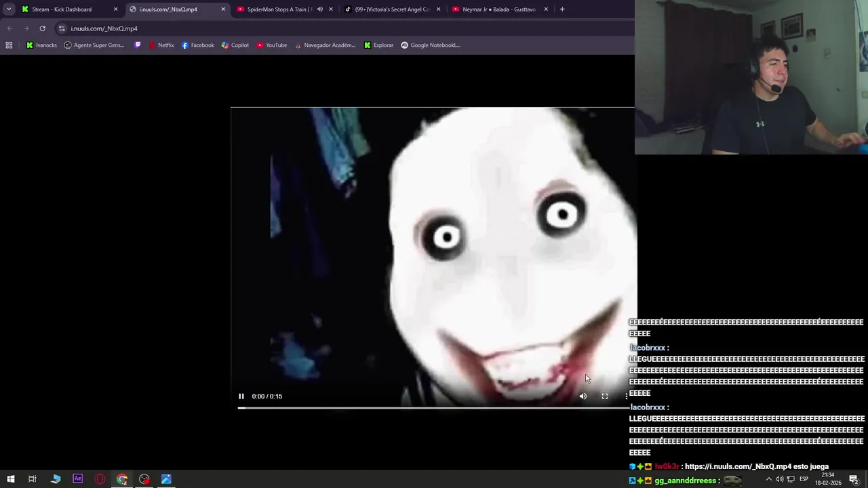Image resolution: width=868 pixels, height=488 pixels.
Task: Open the Google NotebookLM bookmark
Action: tap(431, 45)
